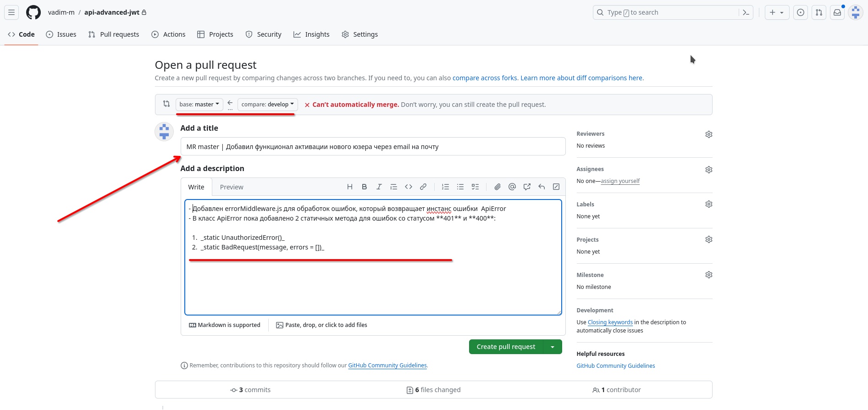This screenshot has height=410, width=868.
Task: Click the Create pull request button
Action: (506, 347)
